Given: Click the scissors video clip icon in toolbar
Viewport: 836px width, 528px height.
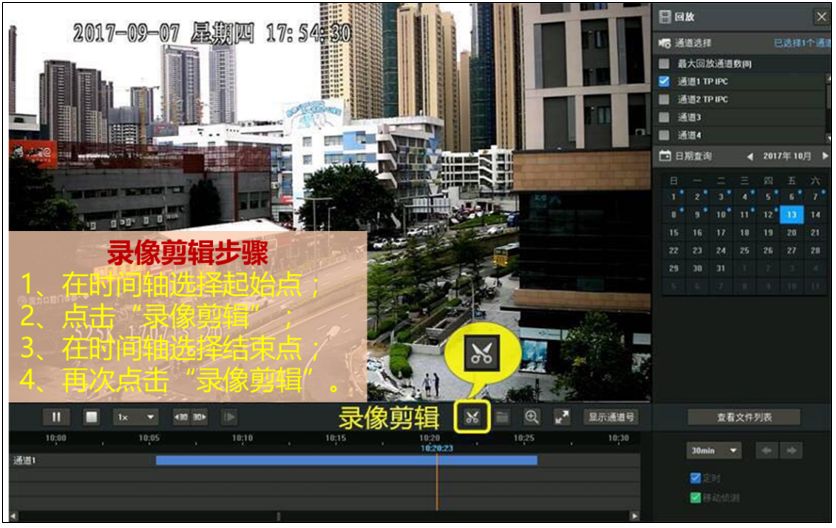Looking at the screenshot, I should pyautogui.click(x=472, y=417).
